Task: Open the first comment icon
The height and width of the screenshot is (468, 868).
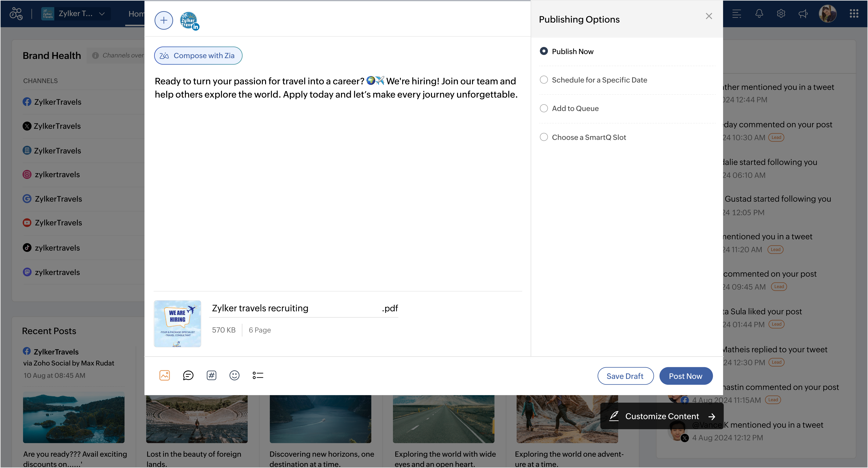Action: (188, 375)
